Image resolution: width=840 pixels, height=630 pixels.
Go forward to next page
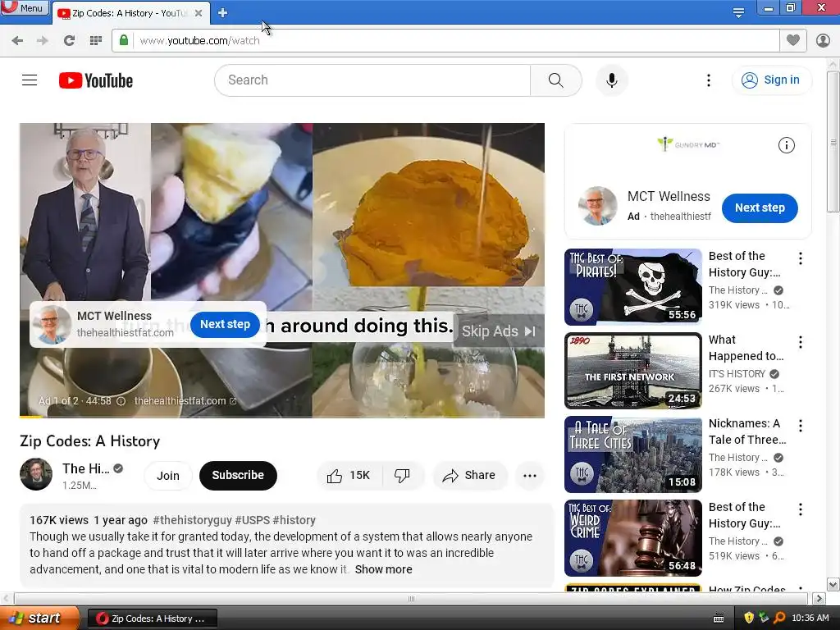tap(43, 41)
